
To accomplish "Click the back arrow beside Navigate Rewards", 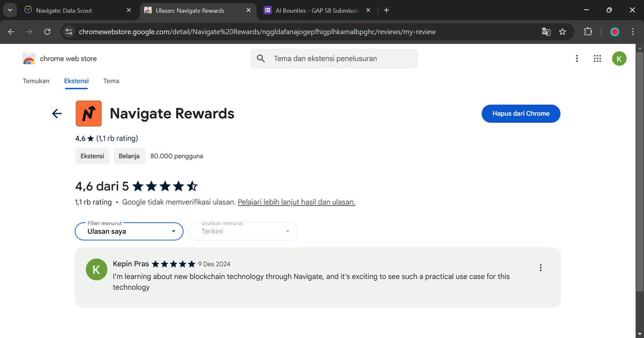I will pyautogui.click(x=57, y=113).
